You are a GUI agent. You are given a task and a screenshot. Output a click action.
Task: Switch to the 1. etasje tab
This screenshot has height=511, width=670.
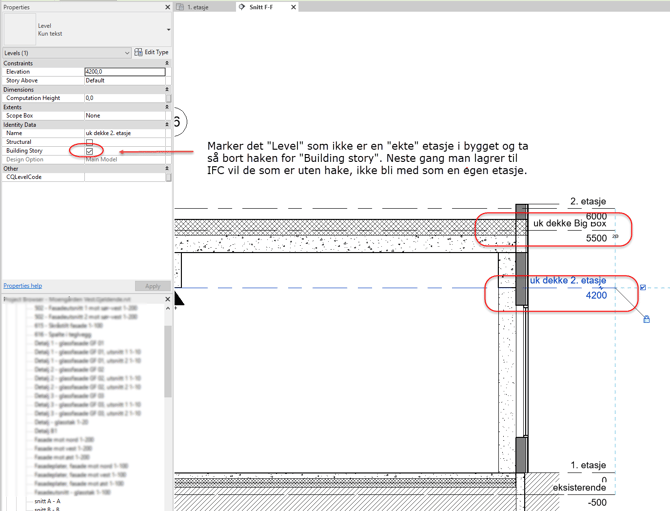pyautogui.click(x=198, y=7)
